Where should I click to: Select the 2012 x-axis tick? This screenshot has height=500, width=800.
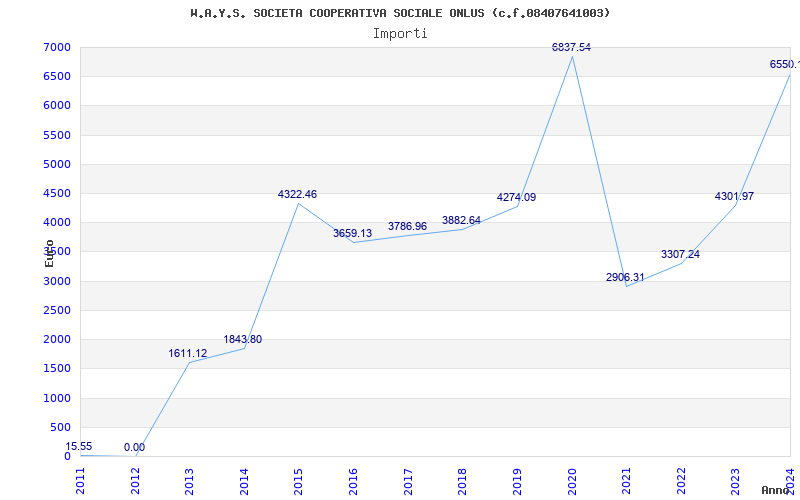coord(135,481)
